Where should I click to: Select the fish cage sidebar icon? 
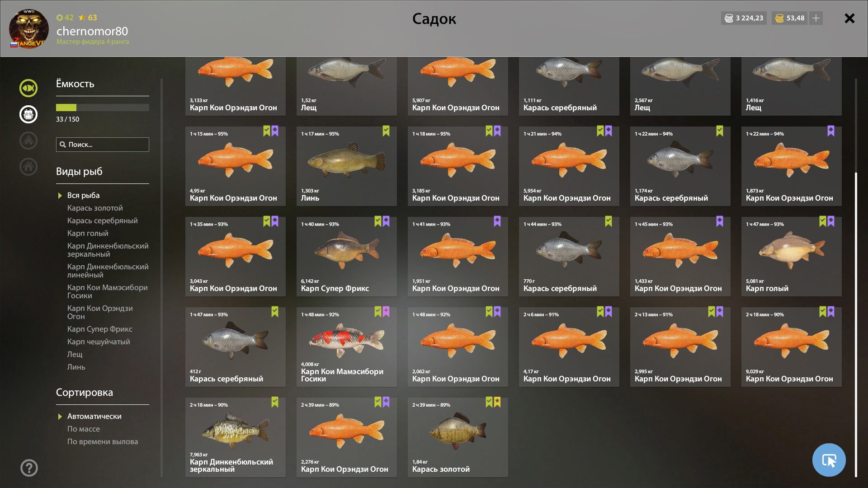point(28,114)
